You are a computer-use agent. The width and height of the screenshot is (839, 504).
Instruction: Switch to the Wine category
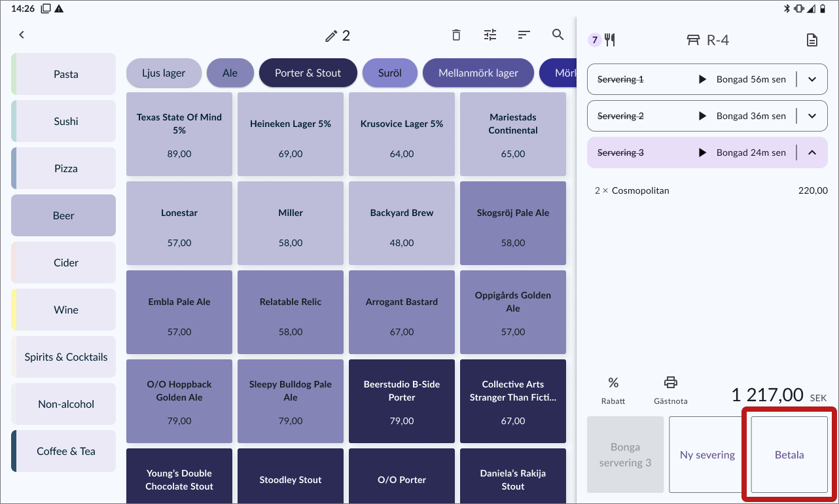pos(63,310)
